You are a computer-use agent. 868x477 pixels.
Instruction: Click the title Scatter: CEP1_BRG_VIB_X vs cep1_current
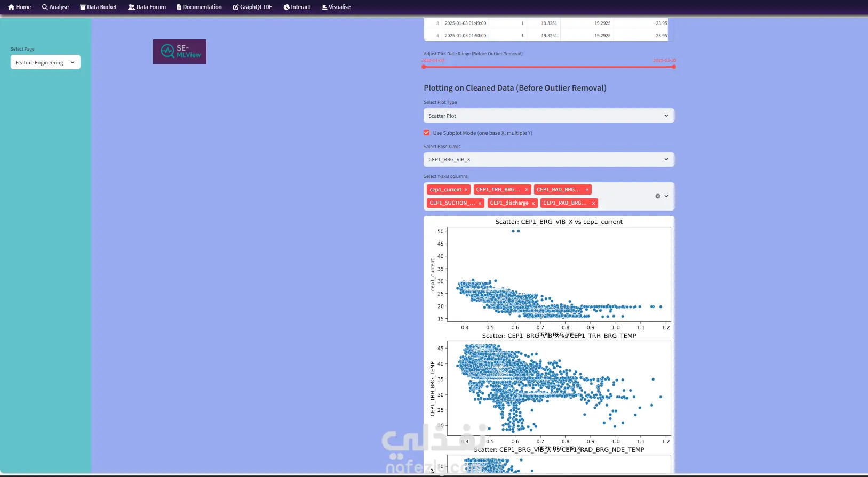tap(559, 222)
